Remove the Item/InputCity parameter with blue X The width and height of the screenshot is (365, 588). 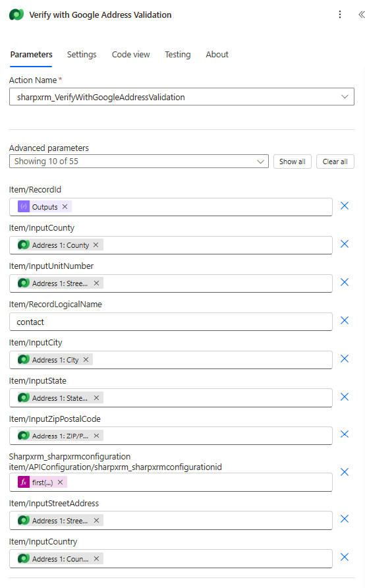pos(345,359)
